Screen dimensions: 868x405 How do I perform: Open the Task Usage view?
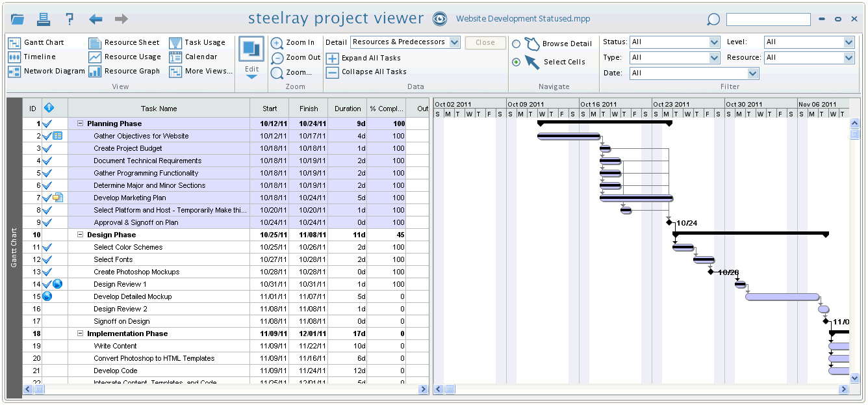[x=198, y=42]
